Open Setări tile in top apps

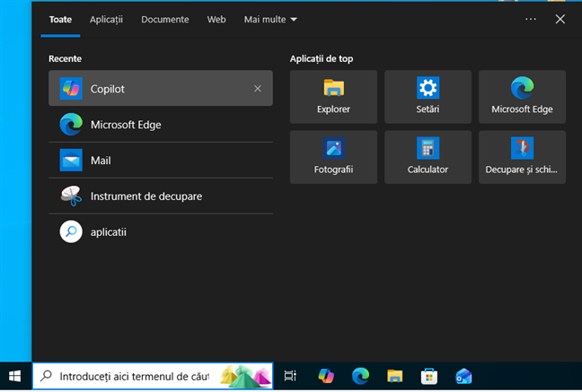tap(428, 97)
